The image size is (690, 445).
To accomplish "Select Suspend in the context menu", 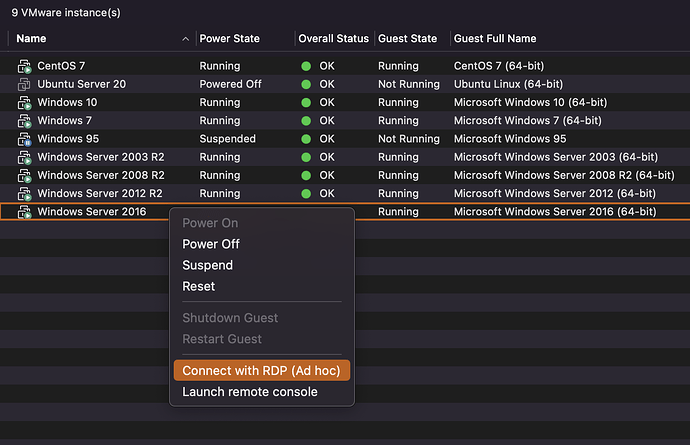I will [x=207, y=265].
